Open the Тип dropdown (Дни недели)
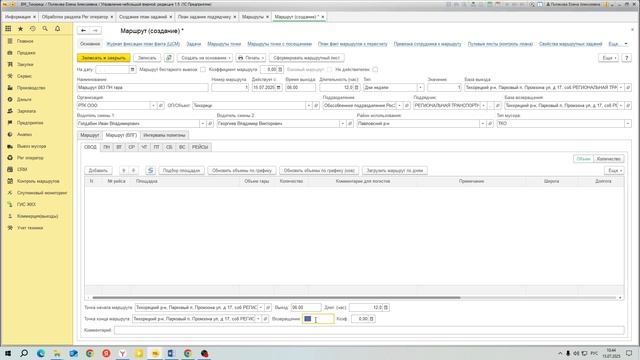This screenshot has width=640, height=360. (x=420, y=87)
